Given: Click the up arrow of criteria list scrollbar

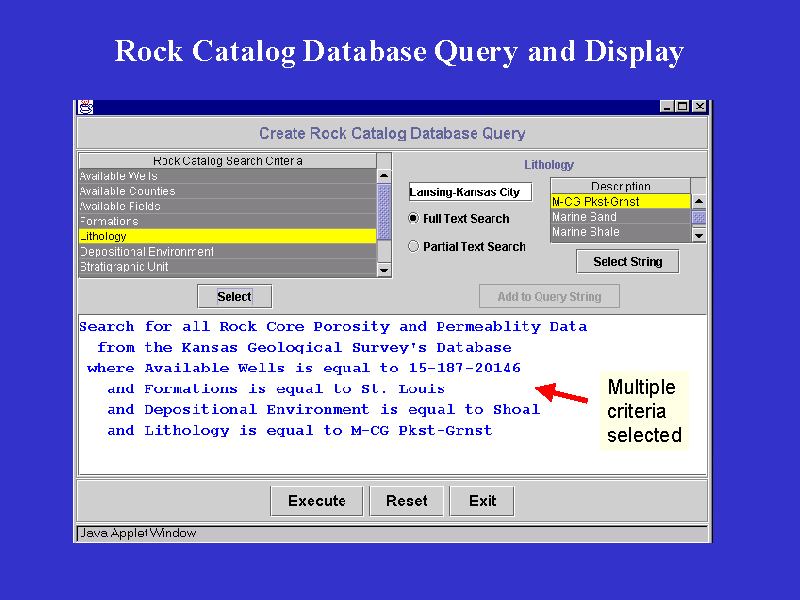Looking at the screenshot, I should pos(384,176).
